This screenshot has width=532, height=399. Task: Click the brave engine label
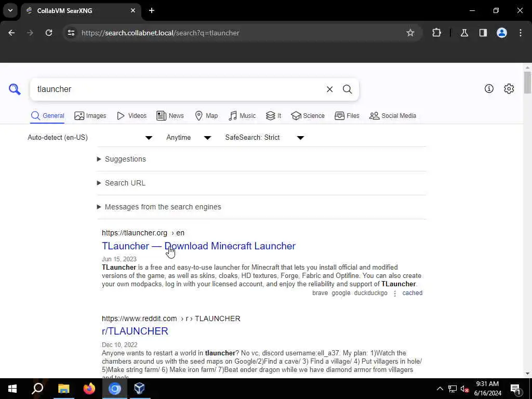click(x=320, y=293)
